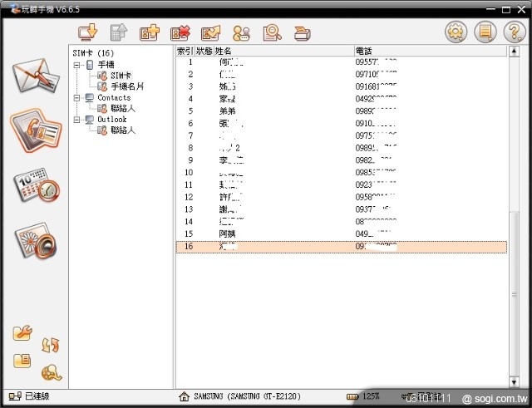
Task: Collapse the 手機 tree node
Action: click(77, 65)
